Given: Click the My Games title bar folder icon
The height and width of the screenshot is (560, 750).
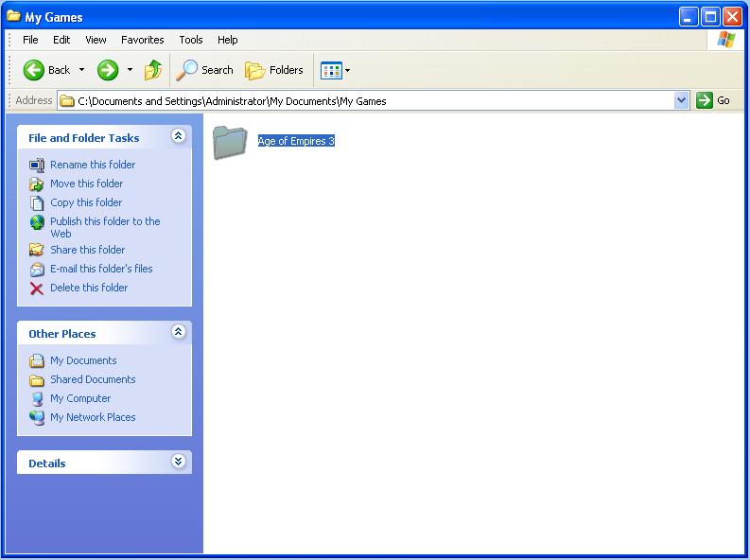Looking at the screenshot, I should 14,16.
